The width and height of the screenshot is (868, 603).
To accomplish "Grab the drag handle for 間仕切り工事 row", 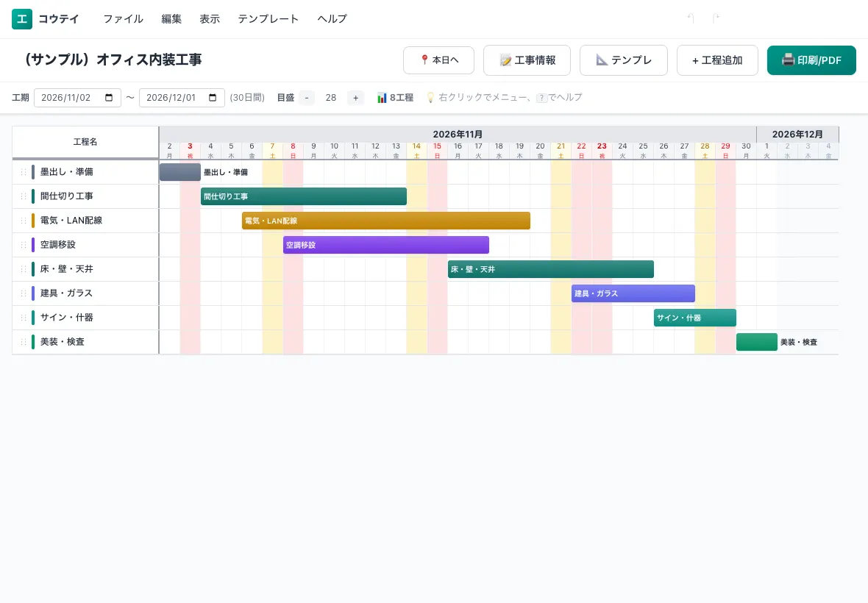I will click(x=24, y=196).
